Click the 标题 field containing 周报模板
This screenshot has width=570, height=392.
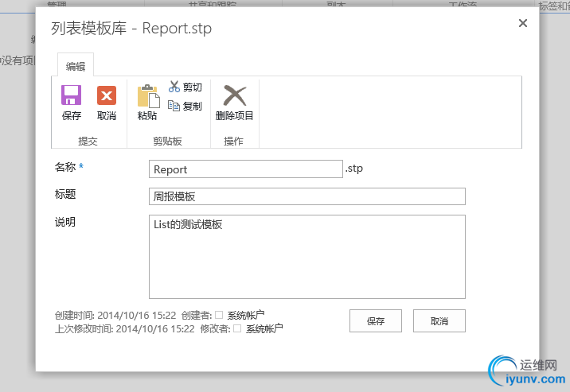[307, 196]
